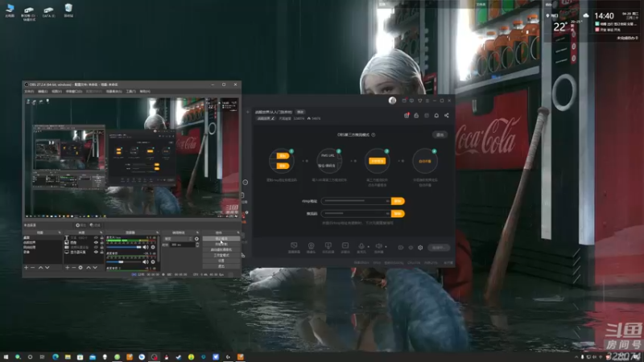
Task: Click the camera icon in Douyu bottom toolbar
Action: pyautogui.click(x=311, y=245)
